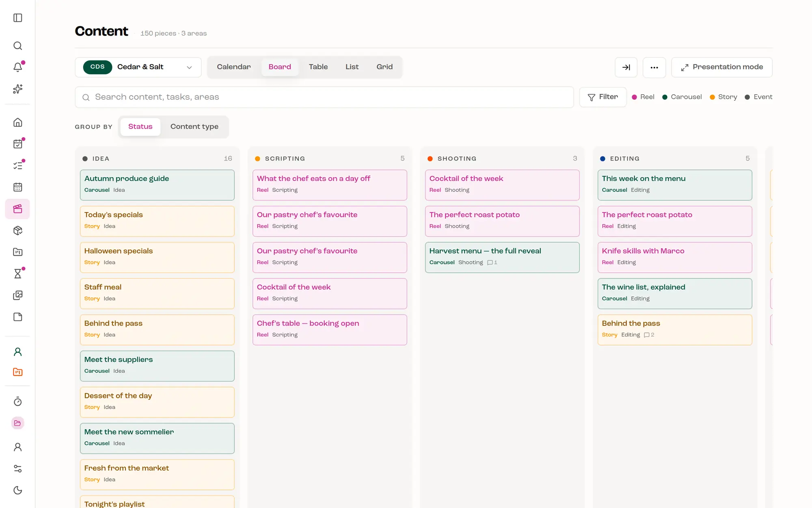Image resolution: width=812 pixels, height=508 pixels.
Task: Focus the Search content, tasks, areas field
Action: 324,97
